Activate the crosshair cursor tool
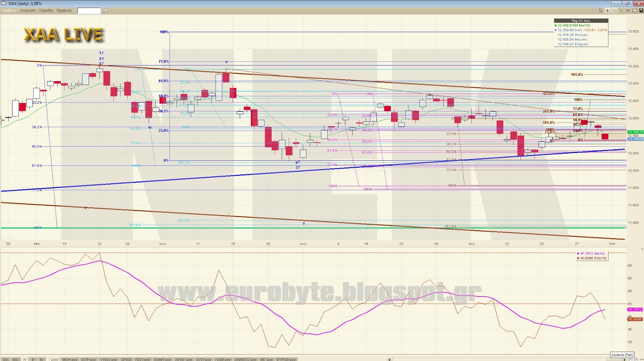The height and width of the screenshot is (361, 644). (607, 10)
